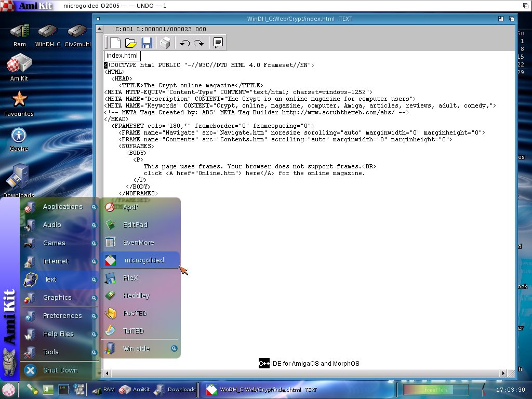Open the Ram disk desktop icon
The height and width of the screenshot is (399, 532).
tap(20, 35)
